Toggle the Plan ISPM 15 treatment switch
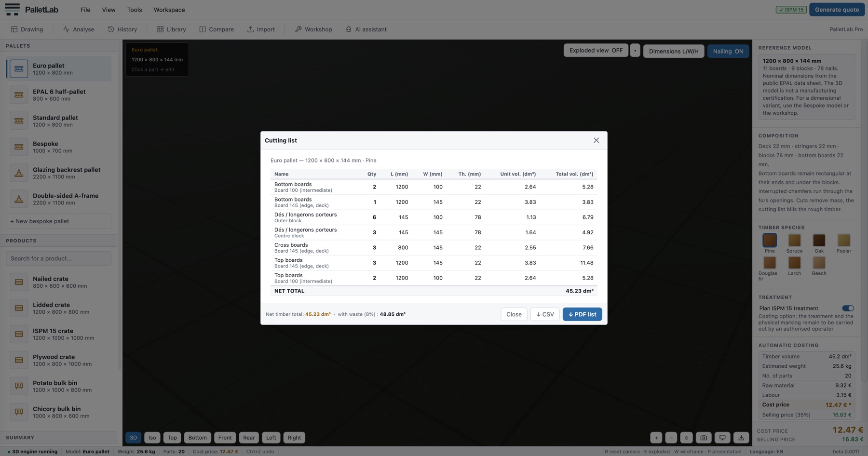Screen dimensions: 868x456 click(x=848, y=308)
